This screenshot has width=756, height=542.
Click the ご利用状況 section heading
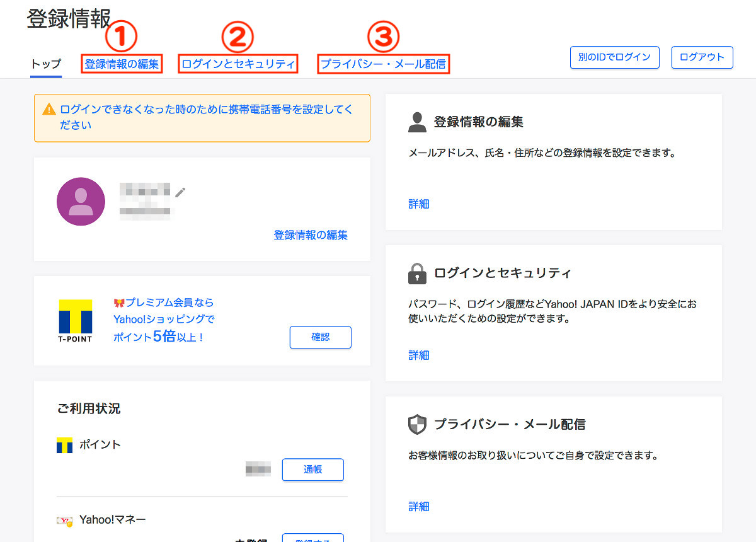(x=89, y=408)
